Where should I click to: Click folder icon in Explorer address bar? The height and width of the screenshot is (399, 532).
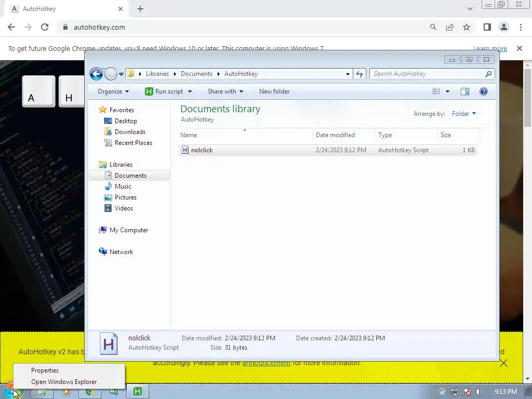(x=130, y=74)
